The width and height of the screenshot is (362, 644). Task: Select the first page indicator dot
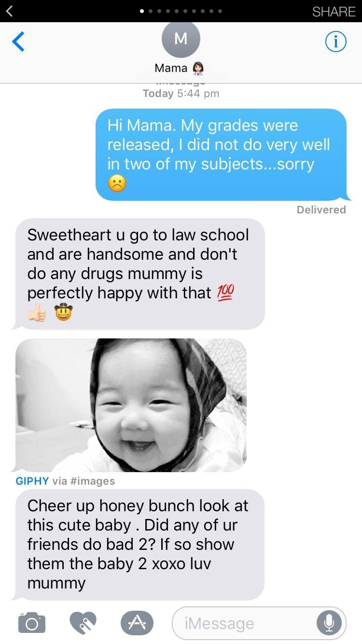point(142,11)
